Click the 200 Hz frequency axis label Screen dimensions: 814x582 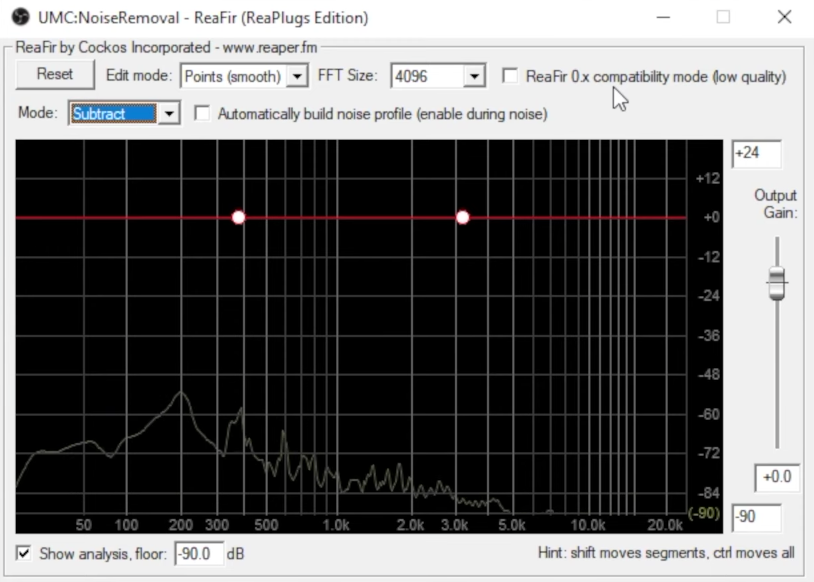[x=181, y=525]
